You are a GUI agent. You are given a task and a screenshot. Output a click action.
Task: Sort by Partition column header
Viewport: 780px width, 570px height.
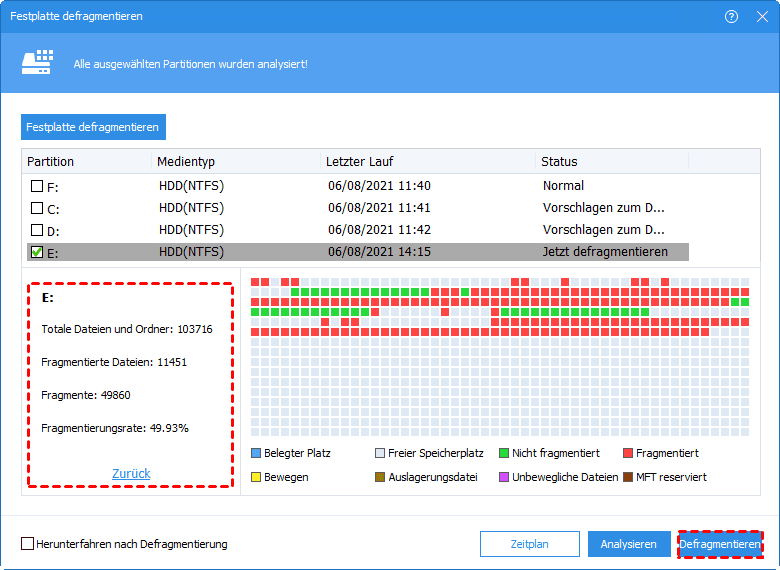87,162
